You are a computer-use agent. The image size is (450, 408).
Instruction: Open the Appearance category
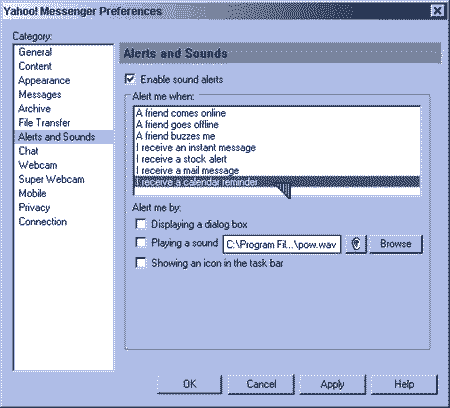click(x=44, y=80)
